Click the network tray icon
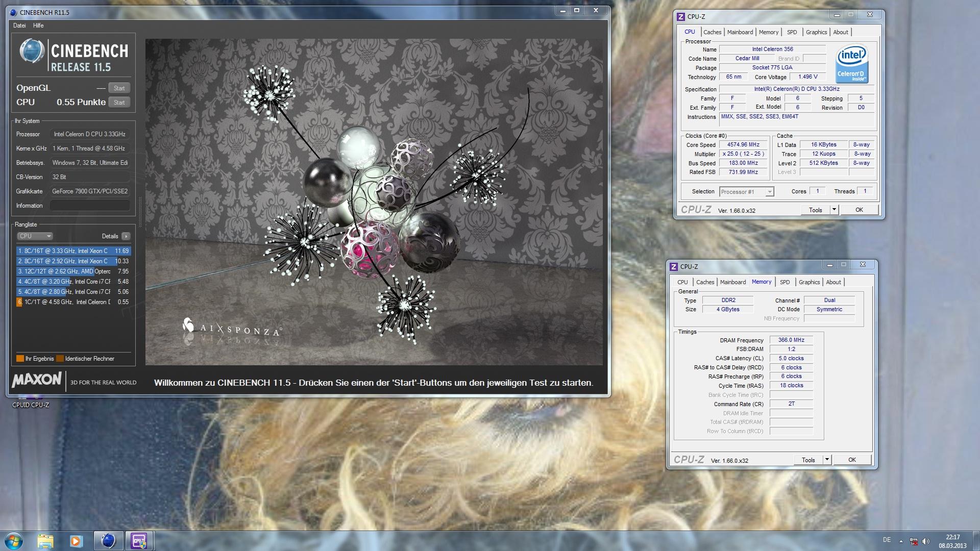Screen dimensions: 980x551 point(914,541)
